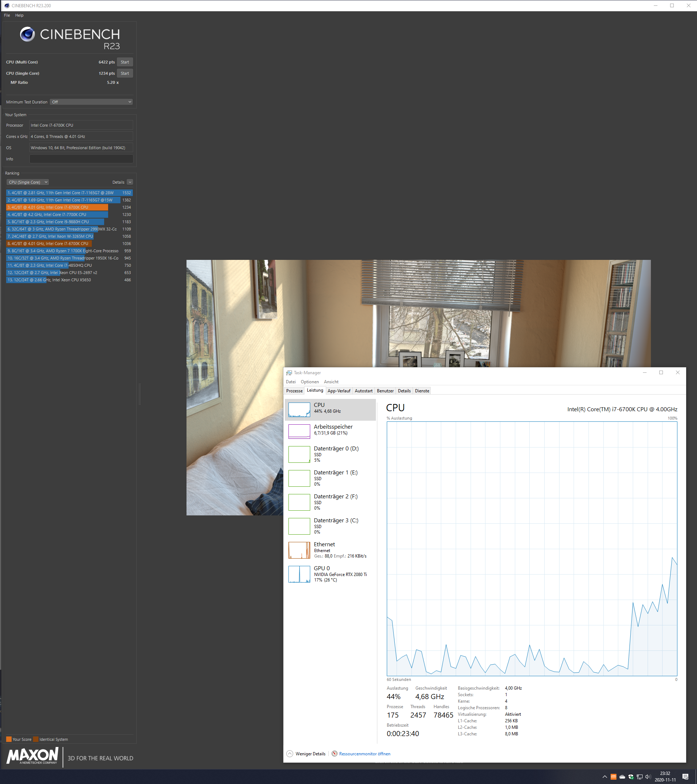The image size is (697, 784).
Task: Click the OneDrive cloud tray icon
Action: (622, 777)
